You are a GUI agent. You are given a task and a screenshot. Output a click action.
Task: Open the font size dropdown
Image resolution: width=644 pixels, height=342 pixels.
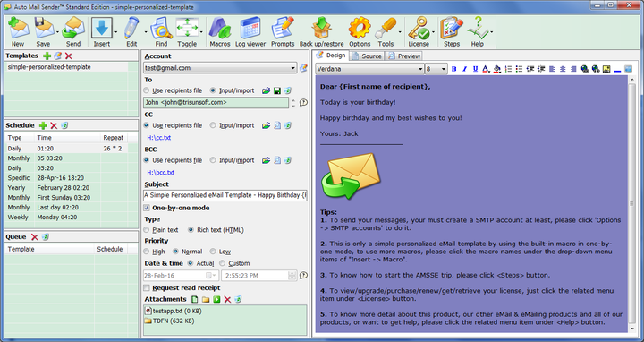pyautogui.click(x=443, y=69)
